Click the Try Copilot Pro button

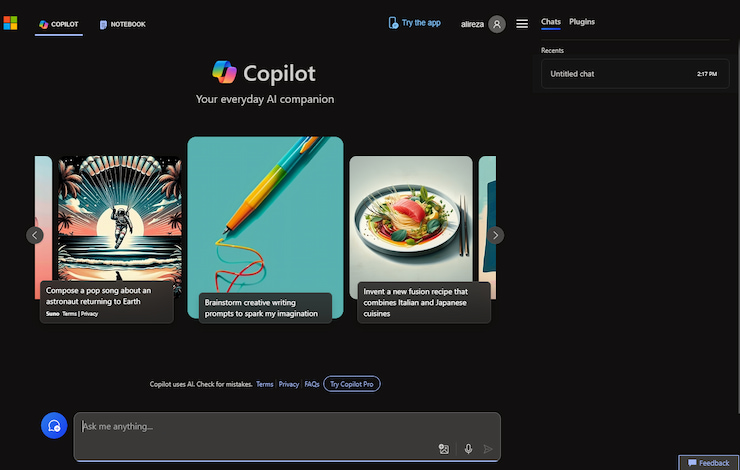(352, 384)
